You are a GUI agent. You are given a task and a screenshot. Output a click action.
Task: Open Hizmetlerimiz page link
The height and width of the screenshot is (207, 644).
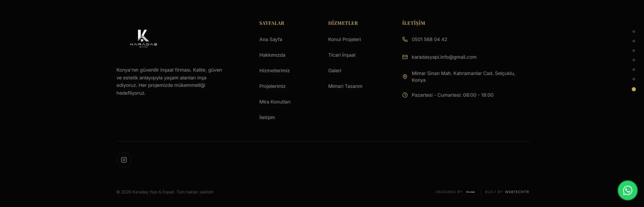click(275, 71)
